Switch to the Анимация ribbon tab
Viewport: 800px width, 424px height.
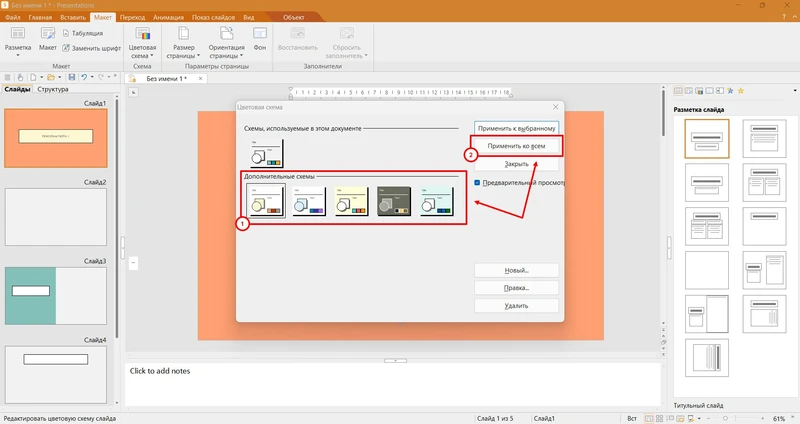168,17
